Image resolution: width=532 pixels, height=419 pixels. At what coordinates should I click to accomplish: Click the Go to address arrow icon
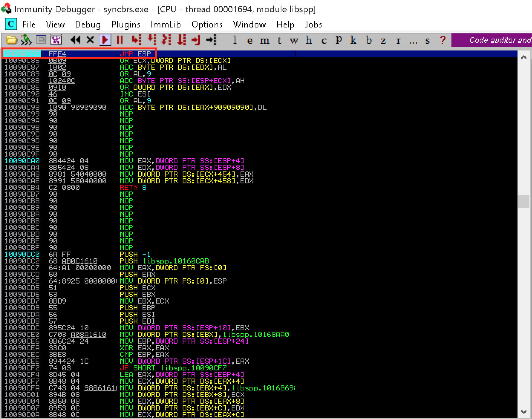pos(211,40)
